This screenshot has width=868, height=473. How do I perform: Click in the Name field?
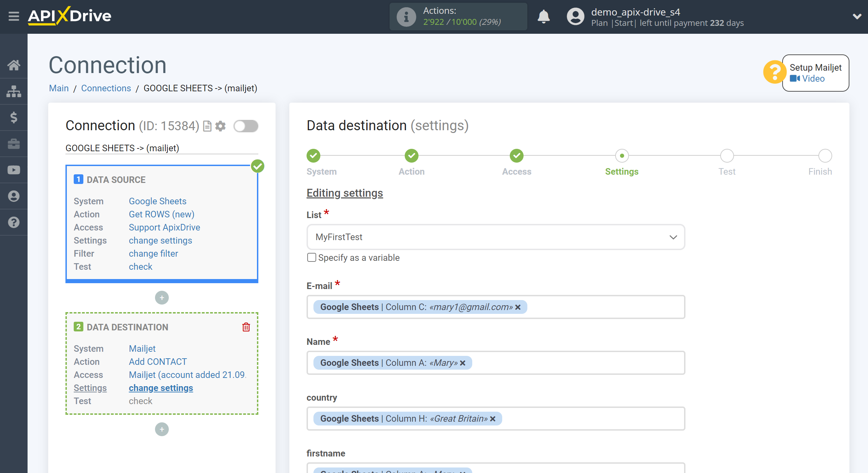[x=496, y=363]
